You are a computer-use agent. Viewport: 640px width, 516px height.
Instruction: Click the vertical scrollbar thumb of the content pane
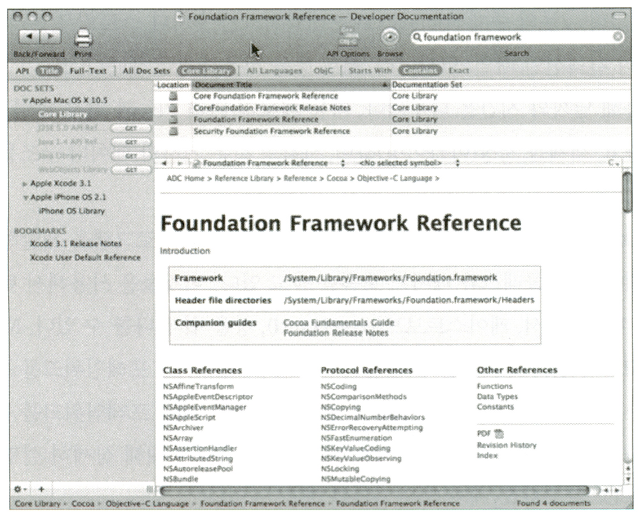pyautogui.click(x=627, y=192)
